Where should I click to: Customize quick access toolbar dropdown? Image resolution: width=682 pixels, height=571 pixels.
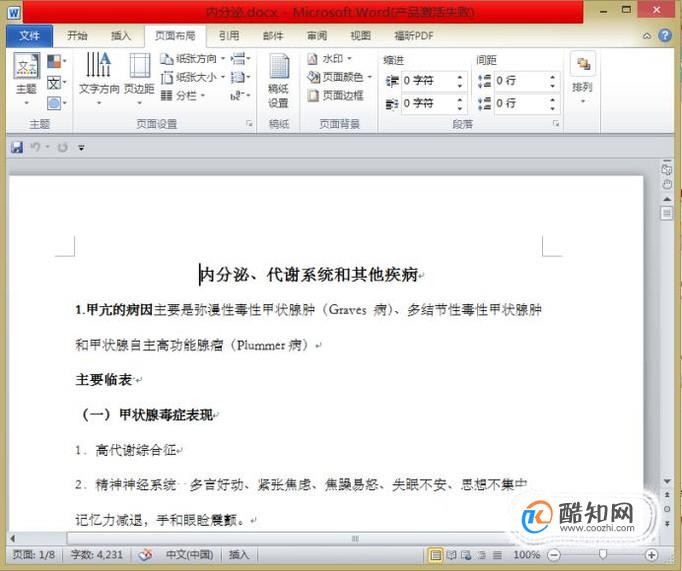[x=81, y=148]
